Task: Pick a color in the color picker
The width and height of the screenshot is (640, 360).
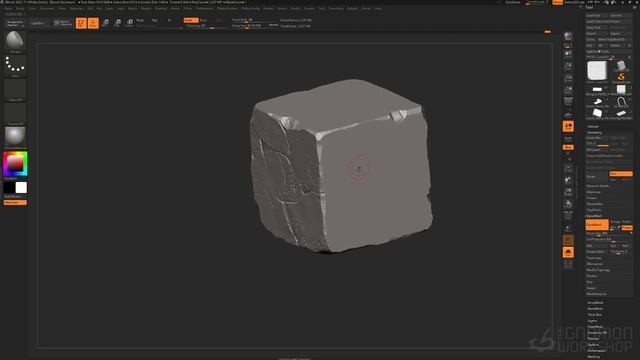Action: (15, 164)
